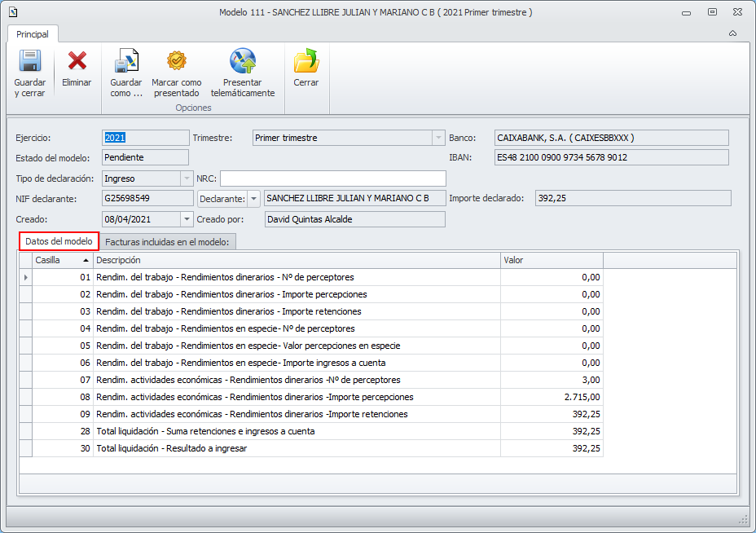Image resolution: width=756 pixels, height=533 pixels.
Task: Open the Tipo de declaración dropdown
Action: pos(185,178)
